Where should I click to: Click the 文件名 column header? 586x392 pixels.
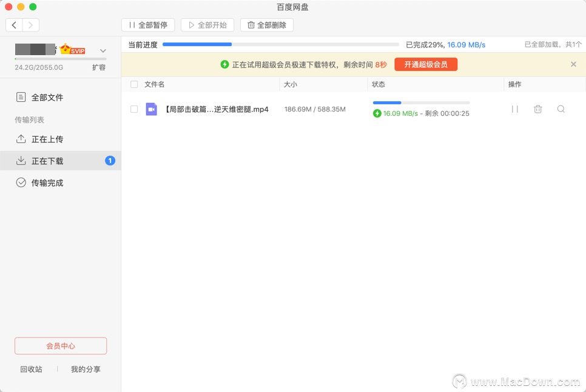pyautogui.click(x=154, y=84)
